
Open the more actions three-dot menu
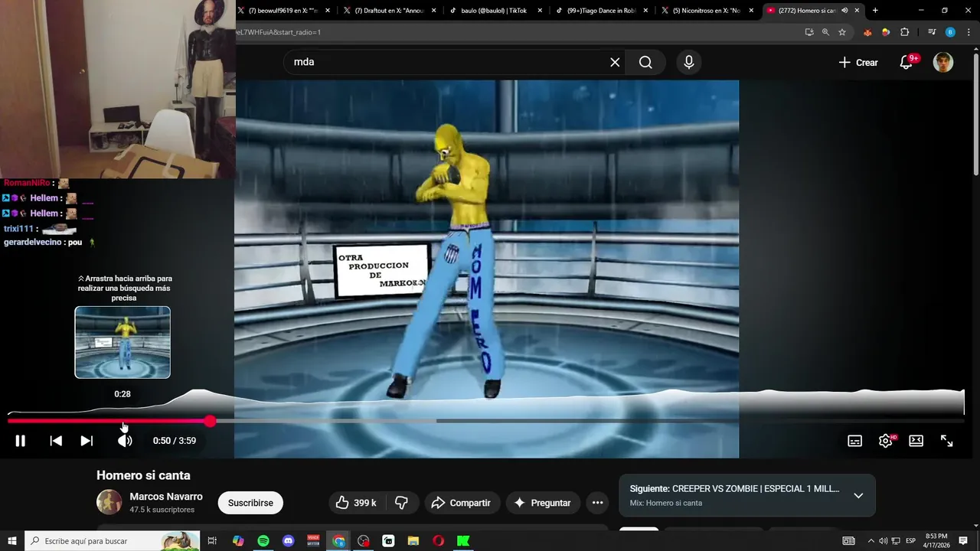pos(597,503)
